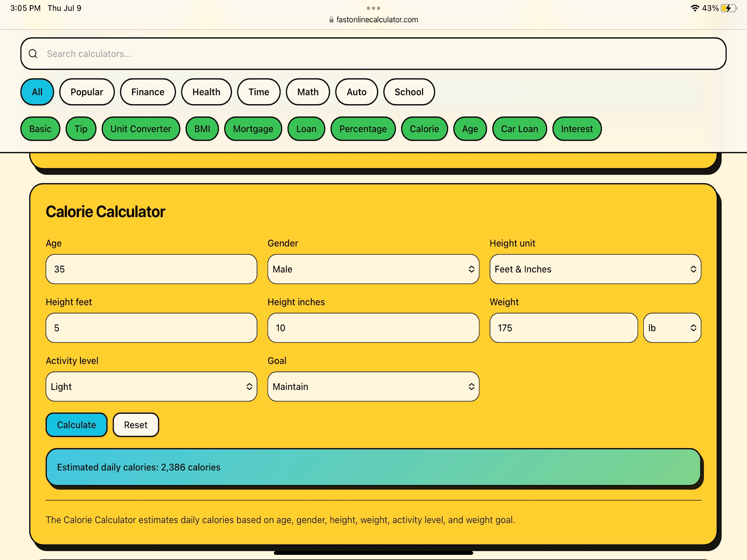The width and height of the screenshot is (747, 560).
Task: Tap the battery status icon
Action: coord(729,8)
